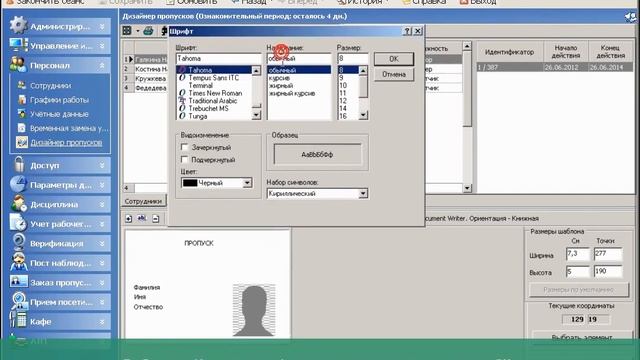The height and width of the screenshot is (360, 640).
Task: Select курсив style in Начертание list
Action: [x=279, y=78]
